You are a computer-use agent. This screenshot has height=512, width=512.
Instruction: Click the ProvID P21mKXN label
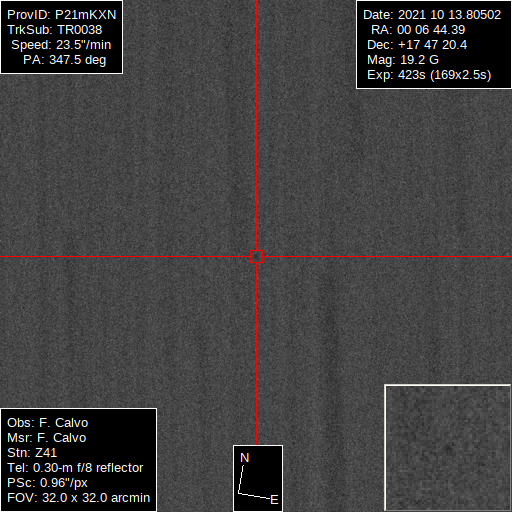(x=62, y=15)
